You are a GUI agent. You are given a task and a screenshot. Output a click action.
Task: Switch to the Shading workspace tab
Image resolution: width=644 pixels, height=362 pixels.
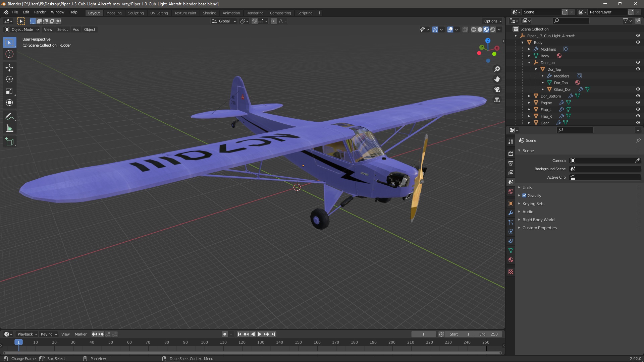point(209,13)
